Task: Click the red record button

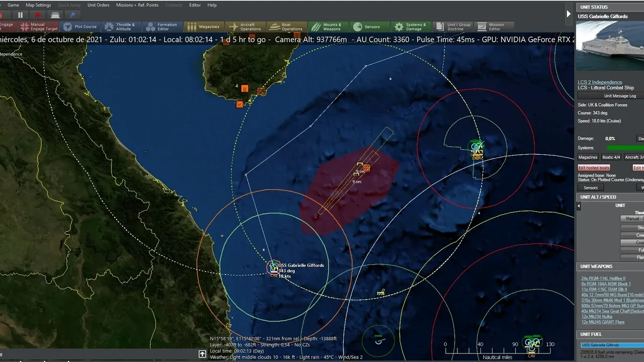Action: (37, 15)
